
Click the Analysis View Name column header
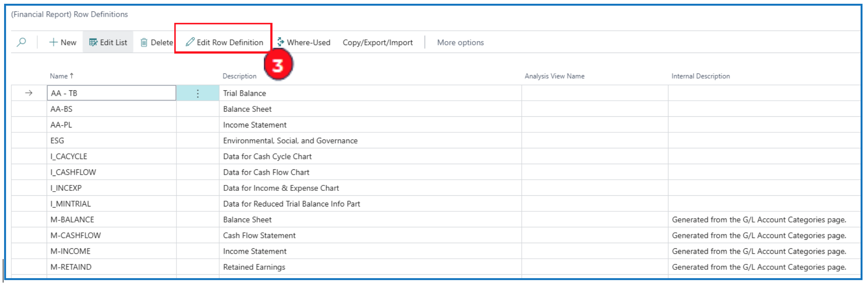coord(554,76)
